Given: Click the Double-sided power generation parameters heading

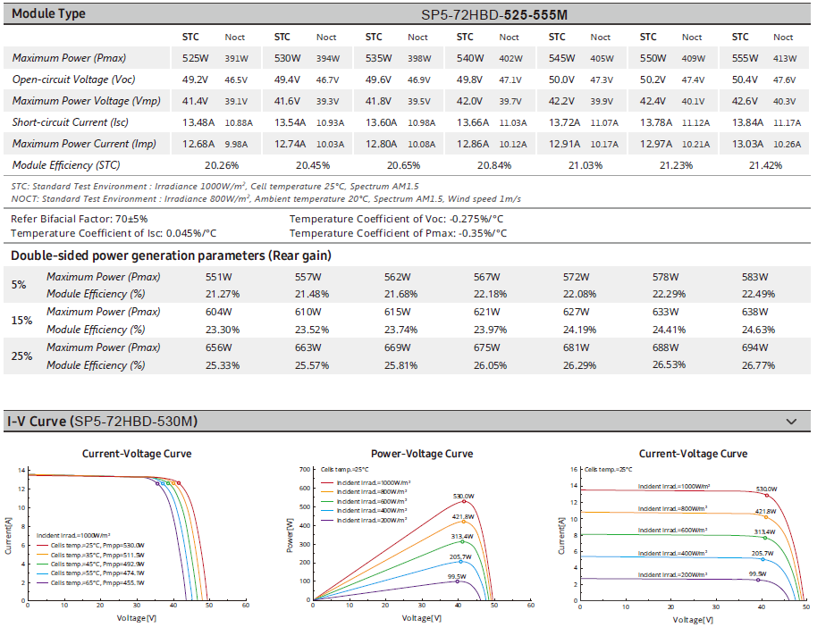Looking at the screenshot, I should coord(171,255).
